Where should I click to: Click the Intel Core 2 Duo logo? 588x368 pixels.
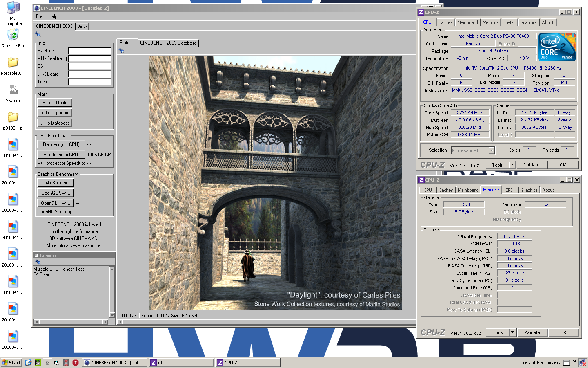tap(557, 47)
